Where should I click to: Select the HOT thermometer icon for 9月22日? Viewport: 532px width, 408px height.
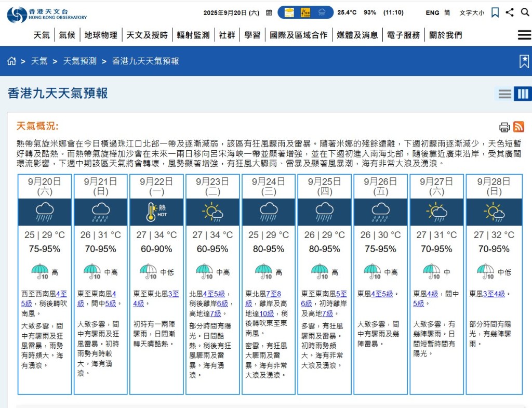point(156,212)
